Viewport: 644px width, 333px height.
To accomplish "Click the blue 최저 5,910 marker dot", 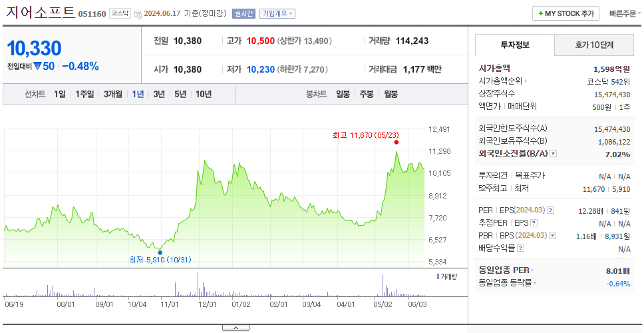I will [160, 253].
